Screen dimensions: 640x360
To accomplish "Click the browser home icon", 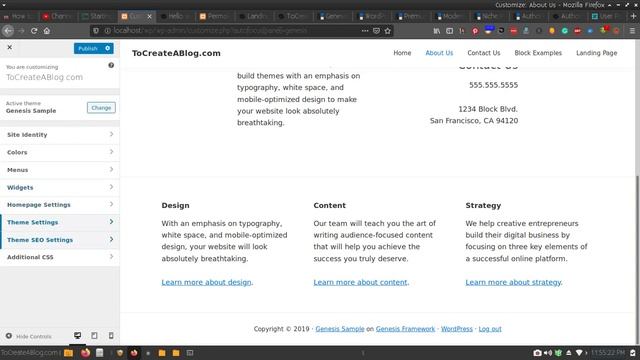I will point(47,31).
